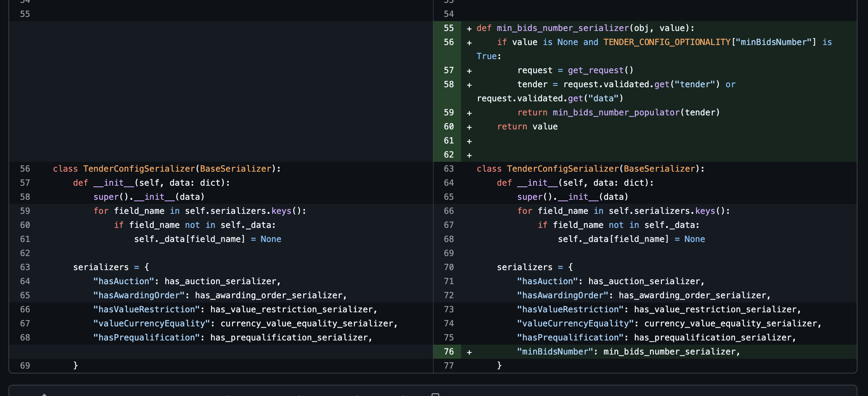Click new-file line number 76 for minBidsNumber entry
Viewport: 868px width, 396px height.
pyautogui.click(x=449, y=352)
